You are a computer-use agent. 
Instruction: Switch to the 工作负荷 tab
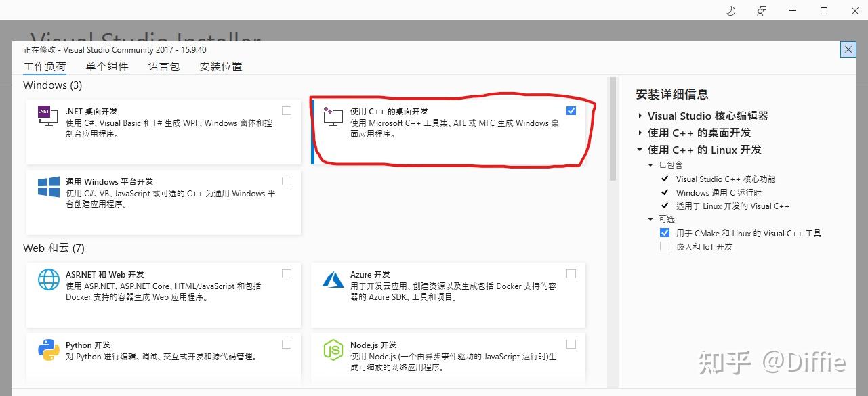[45, 66]
